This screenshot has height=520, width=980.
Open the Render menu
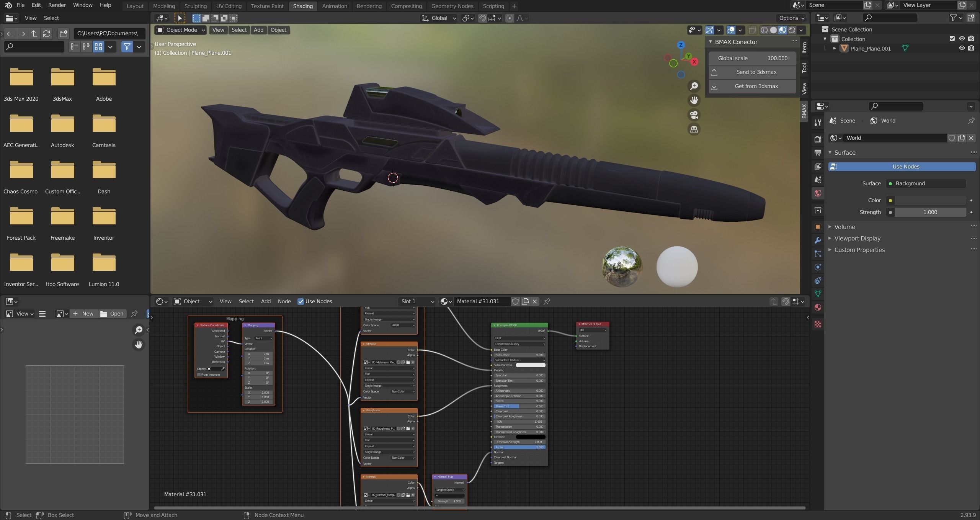coord(57,5)
